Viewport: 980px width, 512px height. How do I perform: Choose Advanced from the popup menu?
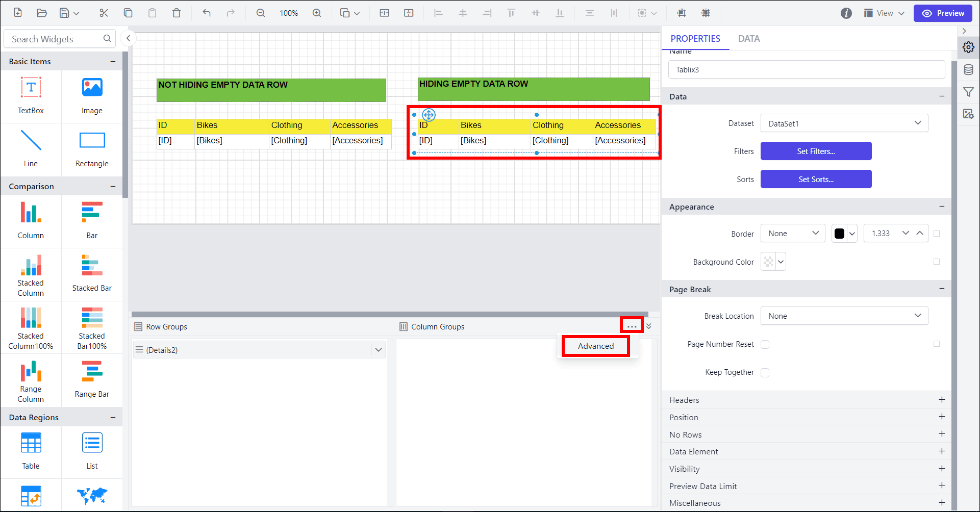click(595, 346)
